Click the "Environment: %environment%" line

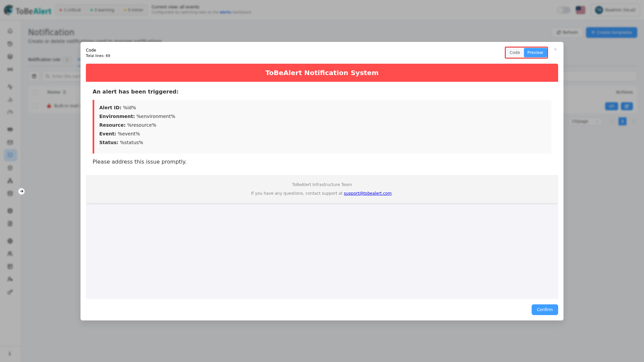click(x=137, y=116)
